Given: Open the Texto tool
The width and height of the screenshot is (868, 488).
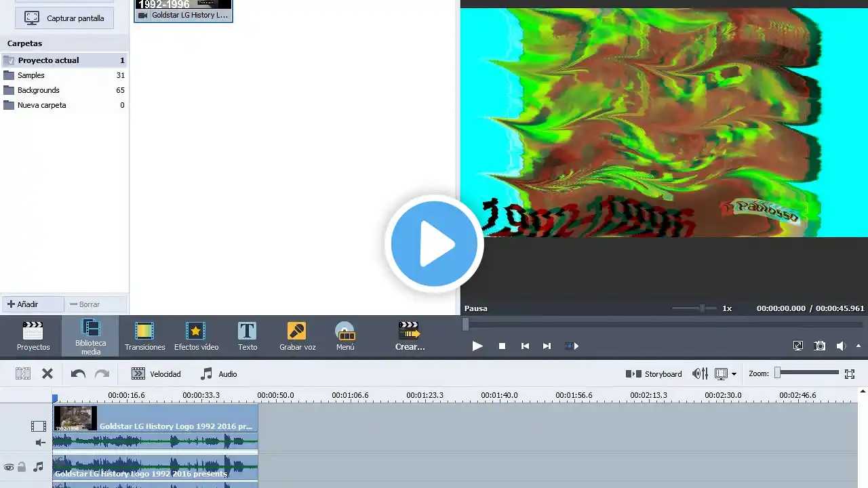Looking at the screenshot, I should 248,336.
